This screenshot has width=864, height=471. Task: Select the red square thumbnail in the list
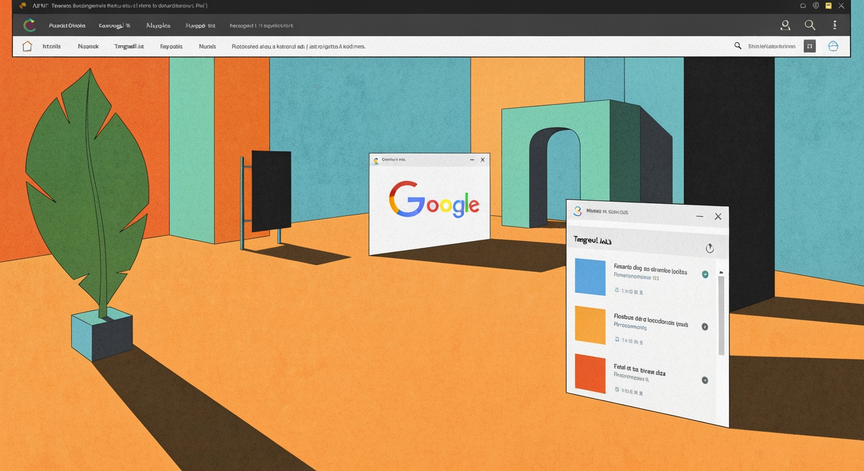click(x=590, y=373)
